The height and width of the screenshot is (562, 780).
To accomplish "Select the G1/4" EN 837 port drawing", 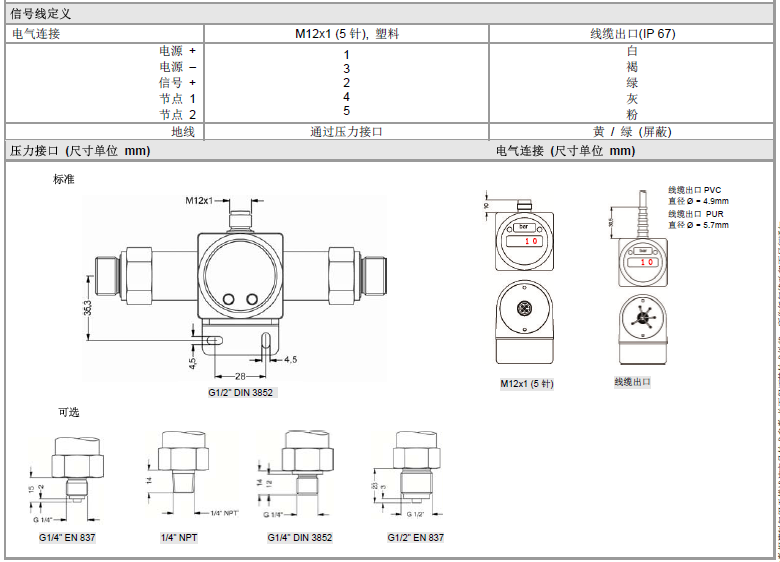I will pyautogui.click(x=67, y=478).
